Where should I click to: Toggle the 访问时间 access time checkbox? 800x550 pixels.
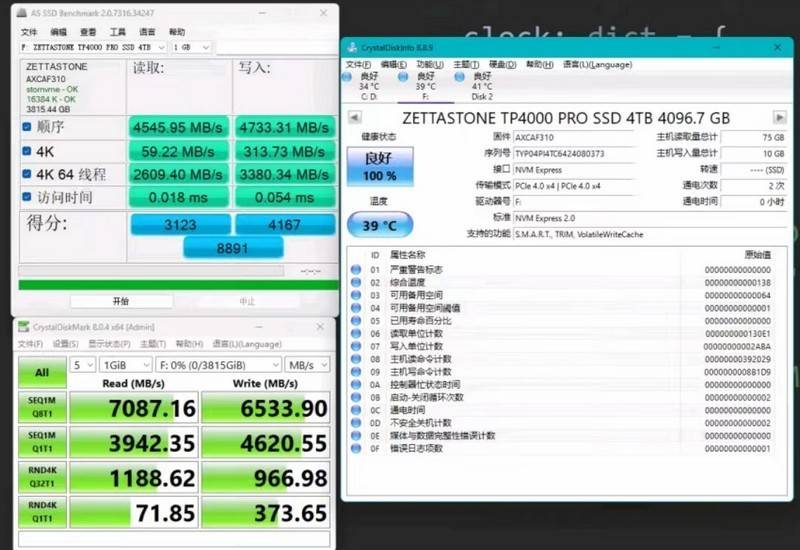27,196
